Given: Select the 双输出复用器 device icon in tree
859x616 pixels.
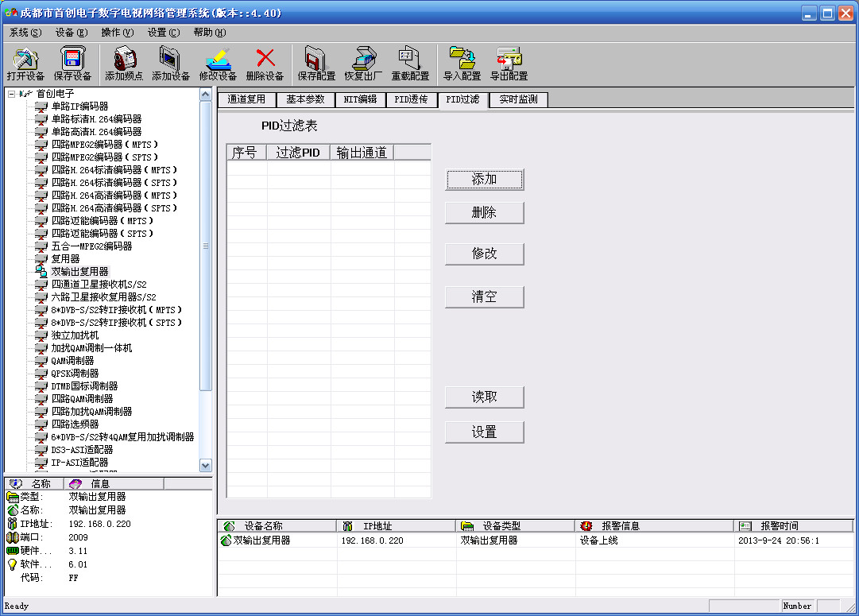Looking at the screenshot, I should coord(41,272).
